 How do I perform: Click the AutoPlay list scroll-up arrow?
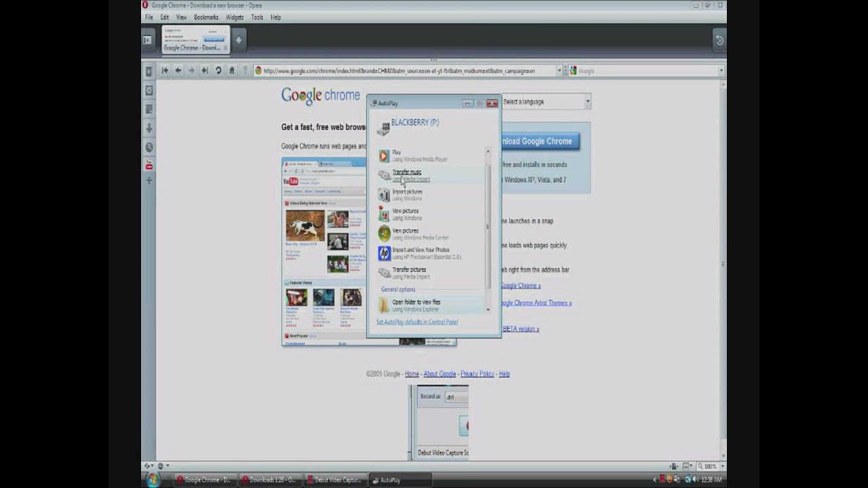(488, 150)
